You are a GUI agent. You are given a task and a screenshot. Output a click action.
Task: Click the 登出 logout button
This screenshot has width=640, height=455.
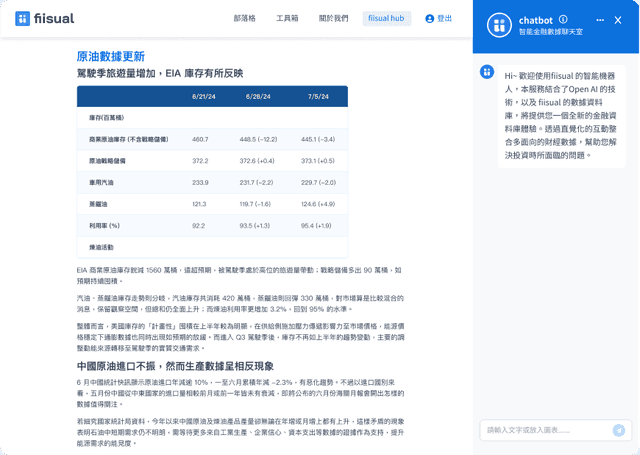point(439,18)
